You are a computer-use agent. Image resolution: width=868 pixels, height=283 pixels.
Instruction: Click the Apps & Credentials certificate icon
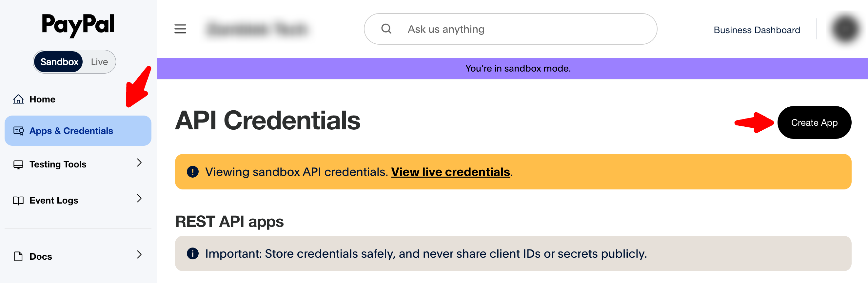point(18,131)
